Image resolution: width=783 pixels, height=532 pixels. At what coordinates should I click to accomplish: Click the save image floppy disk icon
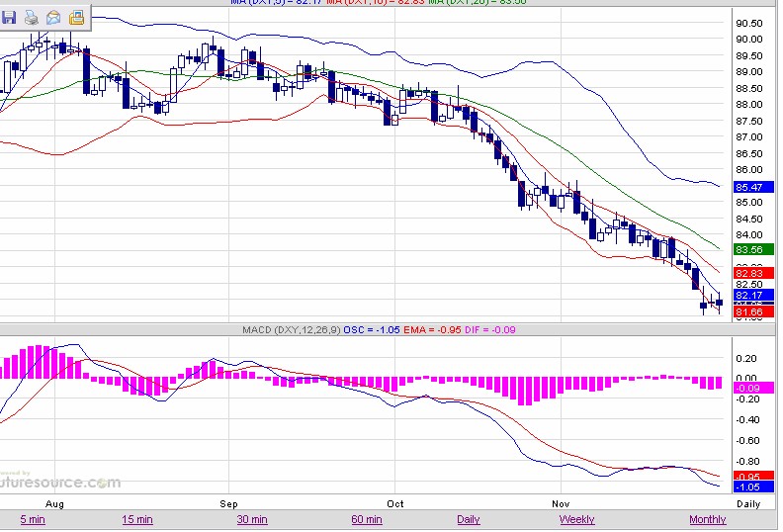point(12,17)
